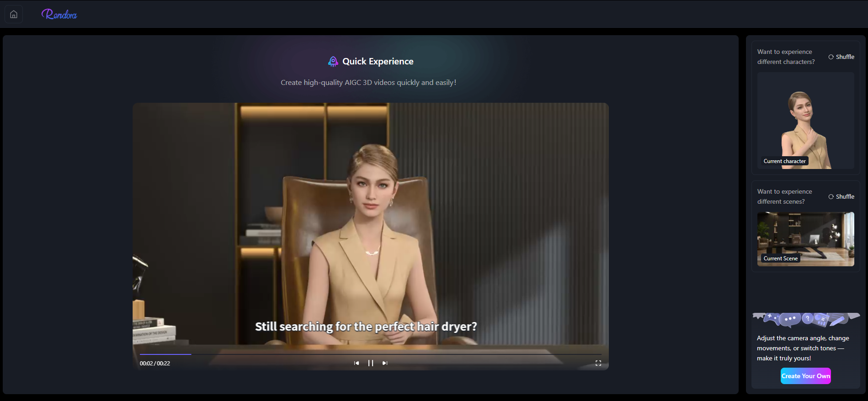Click the hair dryer video caption
This screenshot has width=868, height=401.
coord(366,327)
